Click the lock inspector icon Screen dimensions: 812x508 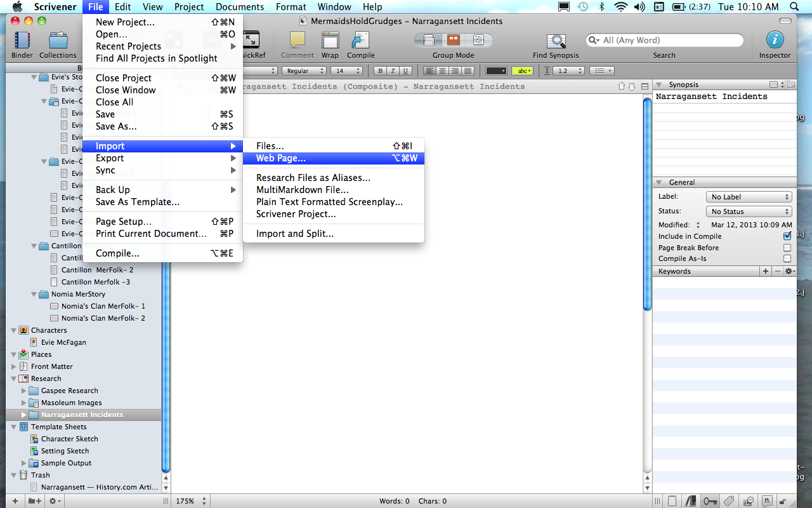pyautogui.click(x=784, y=501)
